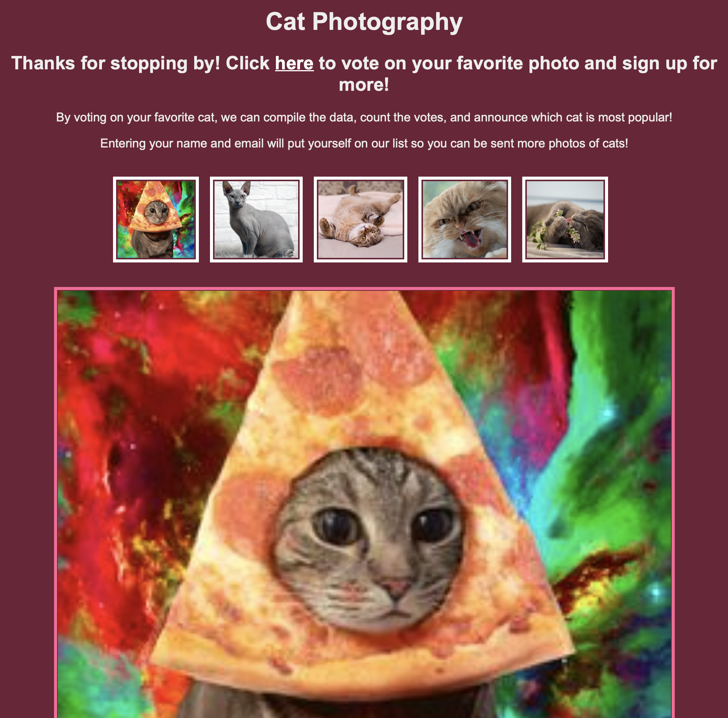Select the gray cat sniffing flowers thumbnail

[565, 220]
